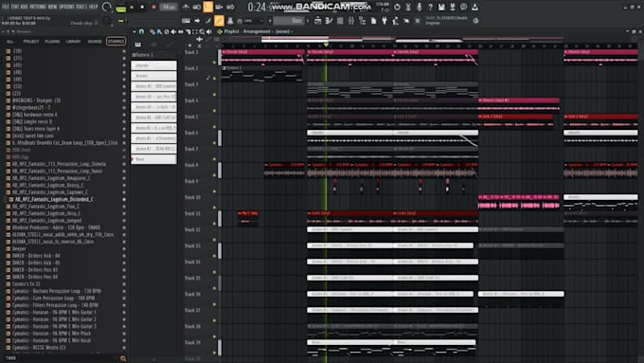
Task: Mute Track 12 using its green dot
Action: pos(214,240)
